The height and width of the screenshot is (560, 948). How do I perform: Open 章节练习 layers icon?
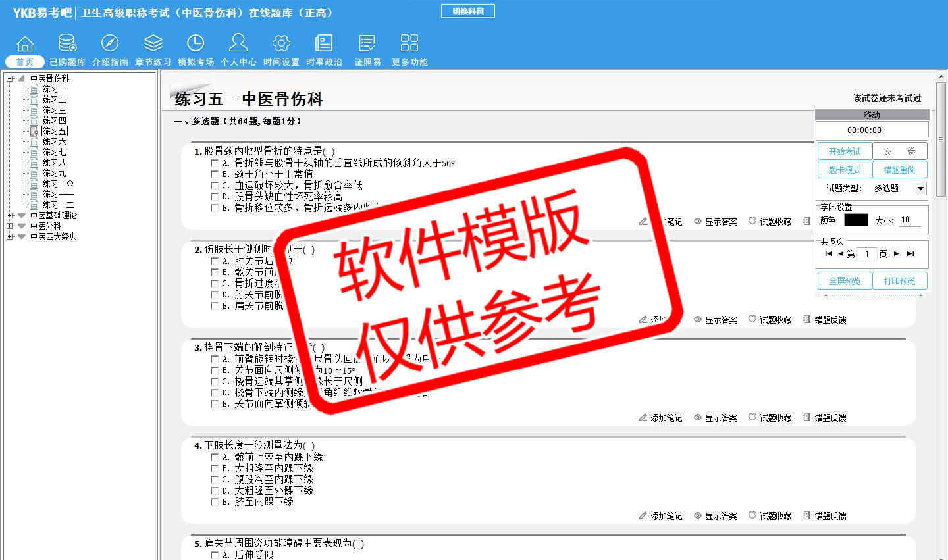pyautogui.click(x=153, y=43)
